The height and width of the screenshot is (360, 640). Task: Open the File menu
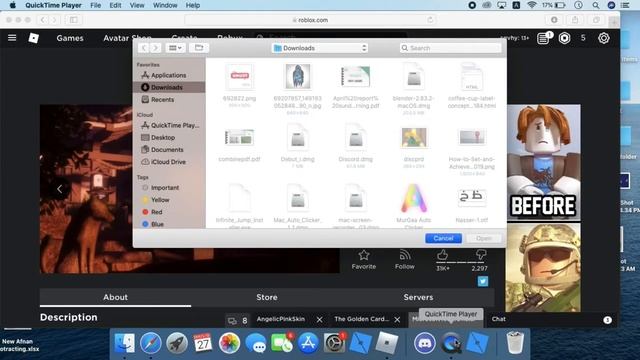click(96, 5)
